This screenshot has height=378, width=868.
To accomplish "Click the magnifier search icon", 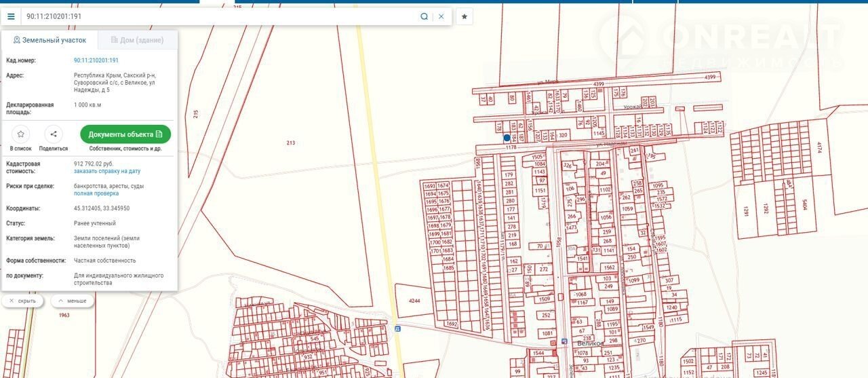I will tap(425, 16).
